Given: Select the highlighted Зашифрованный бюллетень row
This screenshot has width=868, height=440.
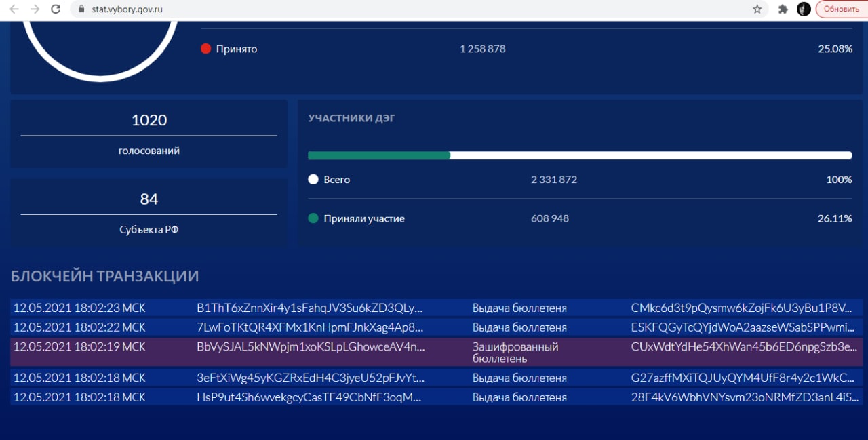Looking at the screenshot, I should (x=435, y=353).
